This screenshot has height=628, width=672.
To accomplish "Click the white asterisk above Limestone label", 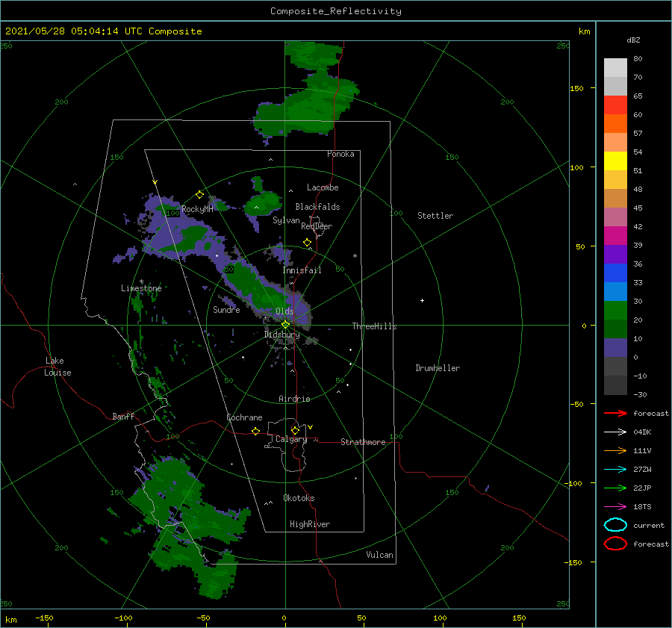I will pos(141,282).
